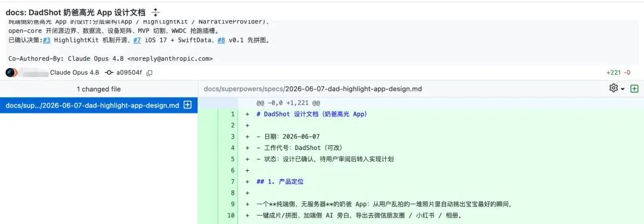
Task: Click the '+221 -0' diff stats
Action: [x=618, y=73]
